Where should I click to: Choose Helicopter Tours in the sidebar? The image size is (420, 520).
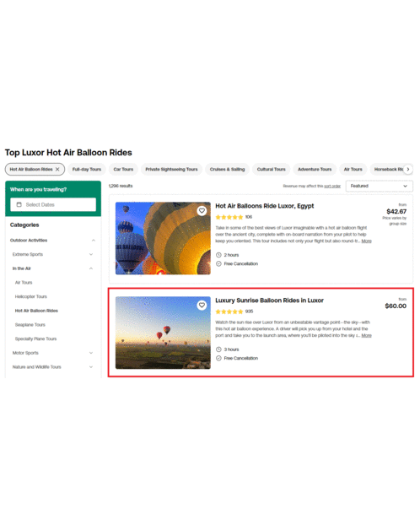pos(31,296)
